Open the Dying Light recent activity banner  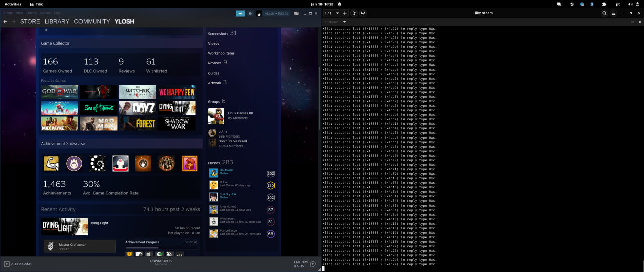[x=64, y=227]
